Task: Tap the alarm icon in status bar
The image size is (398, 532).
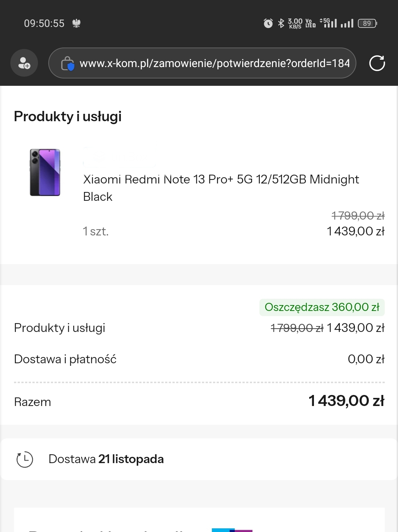Action: tap(268, 24)
